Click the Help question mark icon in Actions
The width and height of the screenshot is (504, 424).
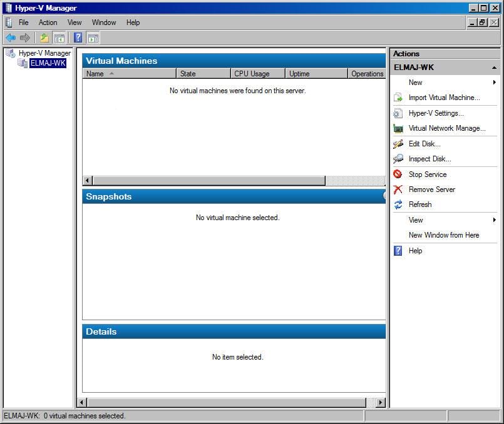click(x=398, y=251)
